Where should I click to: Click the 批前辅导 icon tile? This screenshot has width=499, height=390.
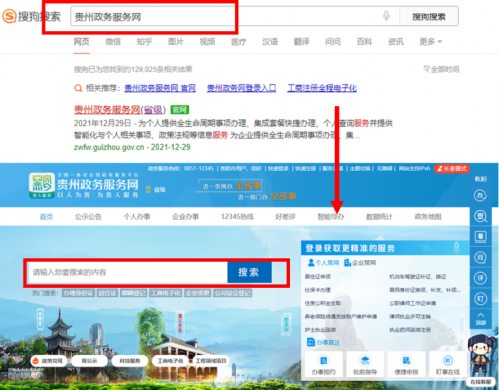coord(365,365)
